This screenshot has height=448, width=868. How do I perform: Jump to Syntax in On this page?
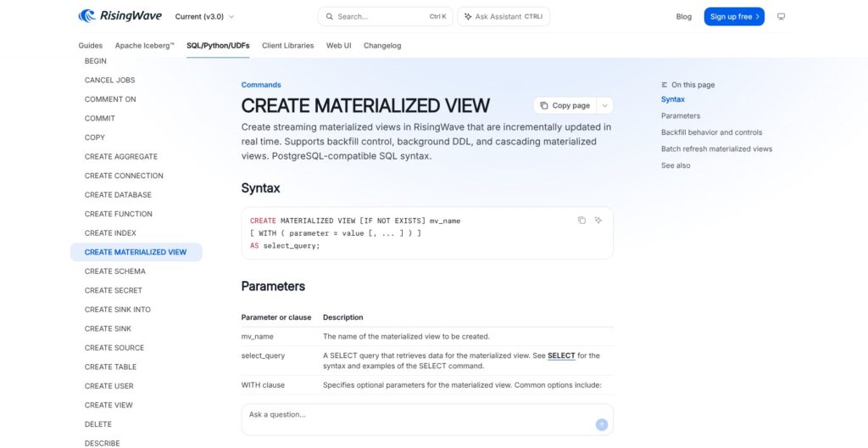[x=672, y=99]
